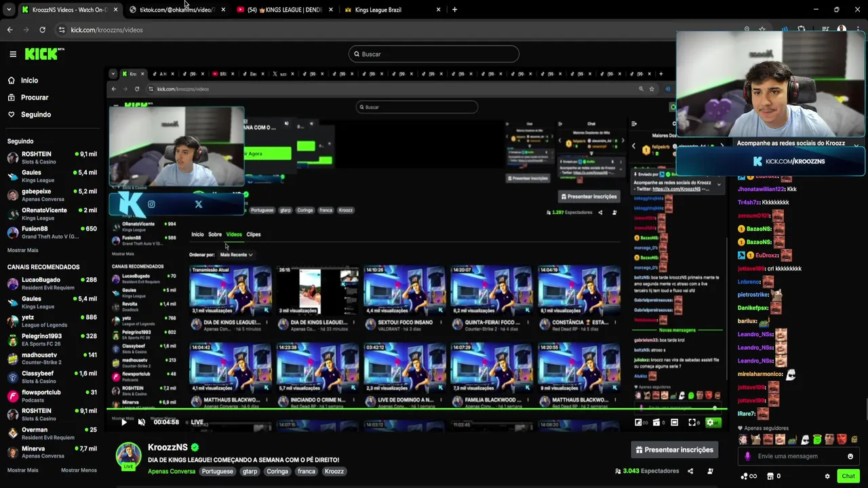This screenshot has width=868, height=488.
Task: View site information icon in address bar
Action: pos(62,30)
